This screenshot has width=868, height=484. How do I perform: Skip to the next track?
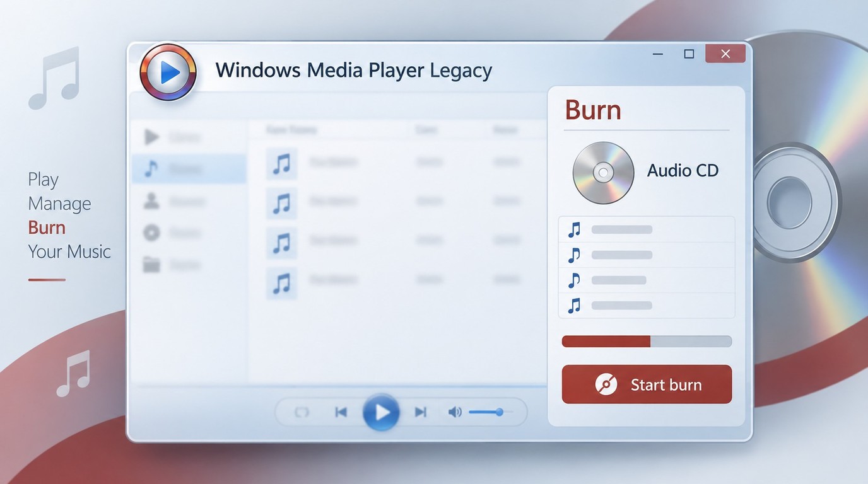point(420,412)
